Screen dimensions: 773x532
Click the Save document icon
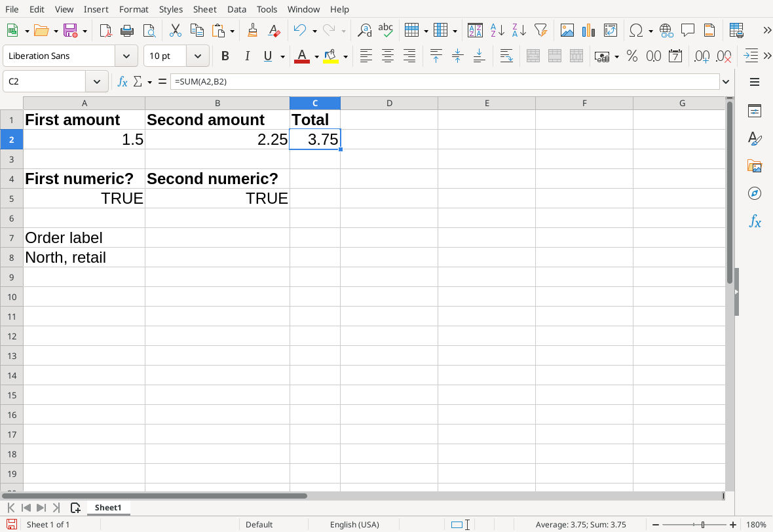tap(71, 31)
